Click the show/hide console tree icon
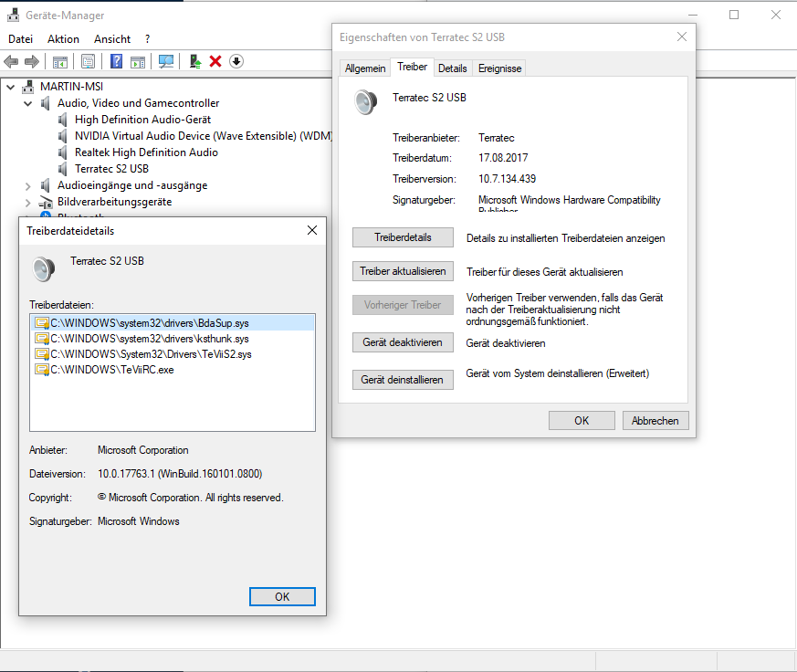The height and width of the screenshot is (672, 797). tap(59, 61)
